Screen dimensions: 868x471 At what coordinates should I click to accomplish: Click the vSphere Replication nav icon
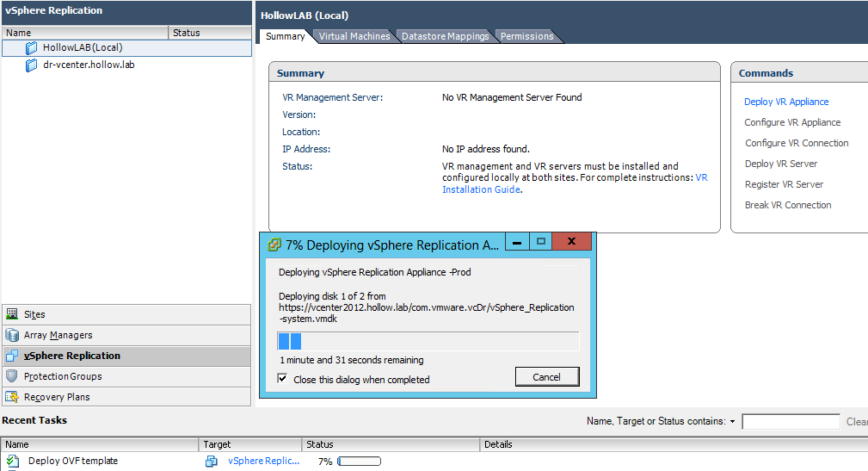click(x=12, y=356)
